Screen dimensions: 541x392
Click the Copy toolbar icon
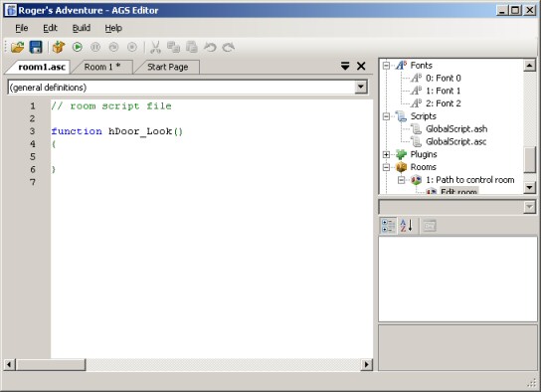(174, 47)
